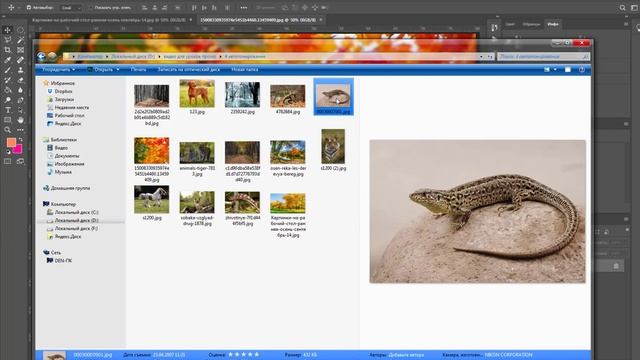Click Записать на оптический диск
The width and height of the screenshot is (640, 360).
tap(189, 70)
